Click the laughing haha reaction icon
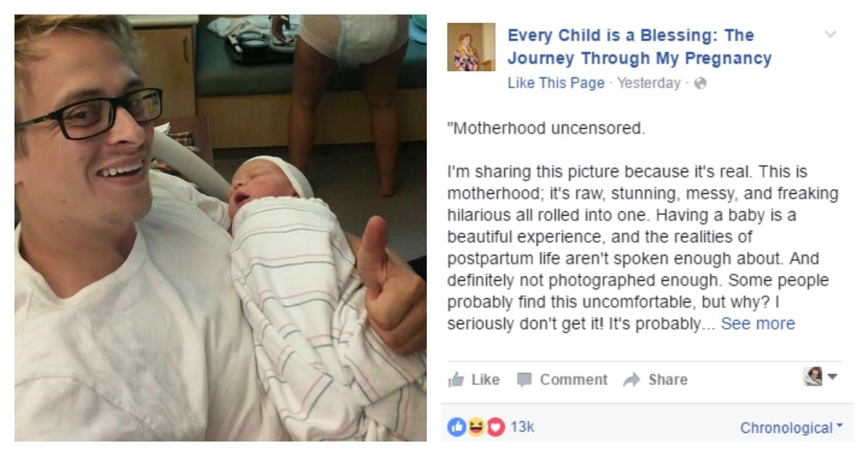 476,427
